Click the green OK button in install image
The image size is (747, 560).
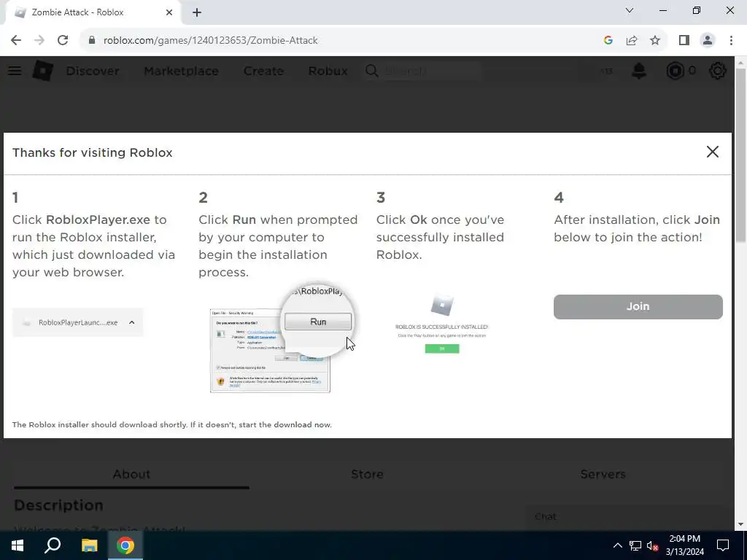point(442,349)
